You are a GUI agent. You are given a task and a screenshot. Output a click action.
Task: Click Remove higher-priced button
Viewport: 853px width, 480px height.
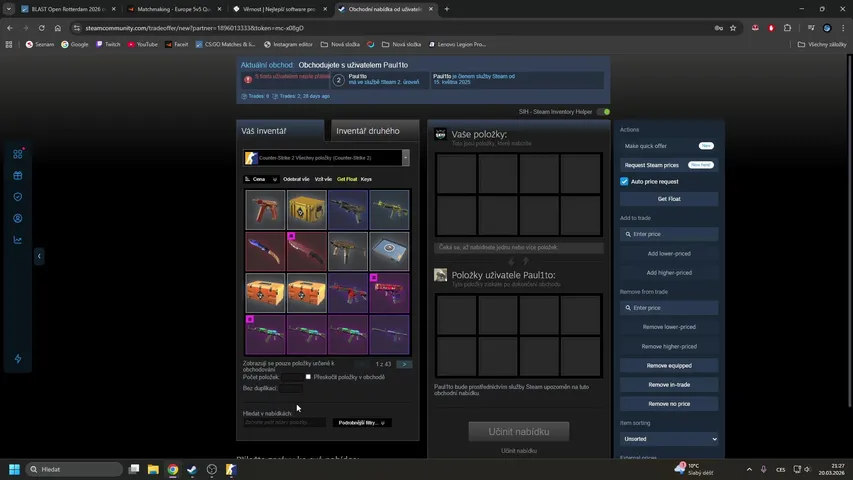coord(669,346)
